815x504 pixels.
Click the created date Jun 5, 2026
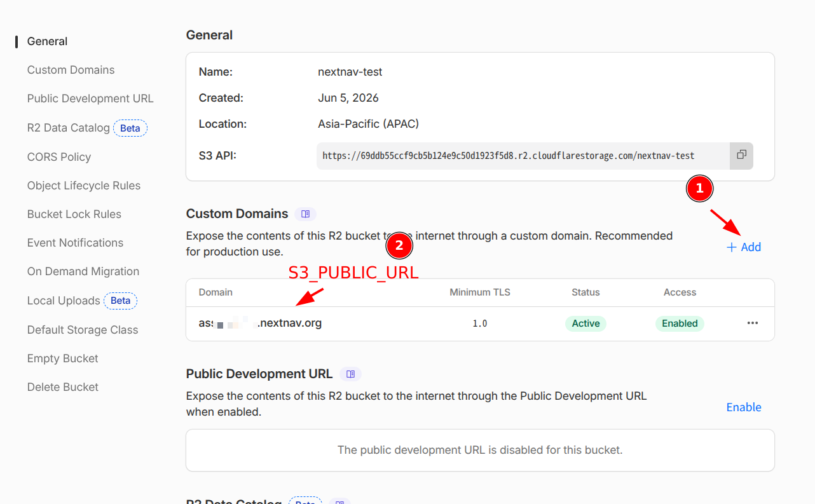pos(348,98)
